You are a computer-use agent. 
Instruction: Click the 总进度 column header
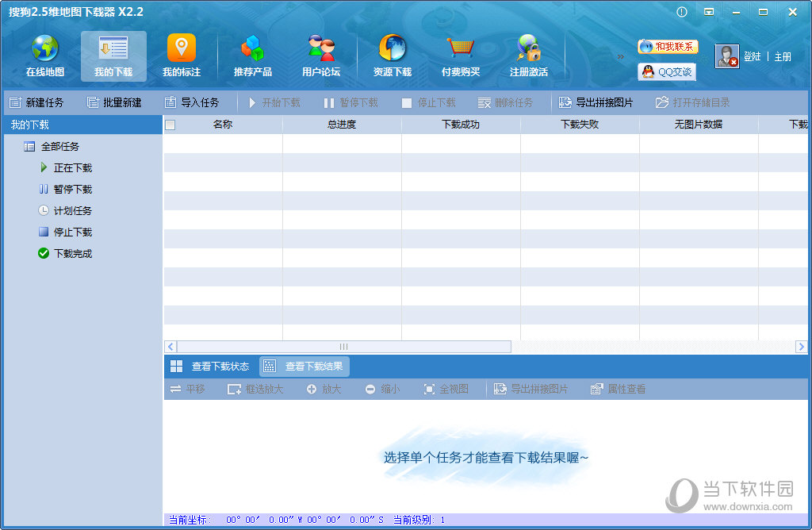(342, 125)
